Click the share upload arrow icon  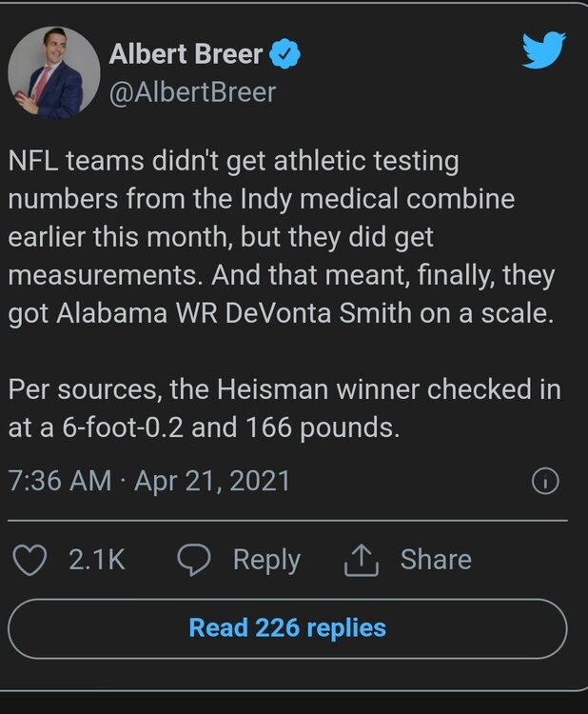(362, 560)
